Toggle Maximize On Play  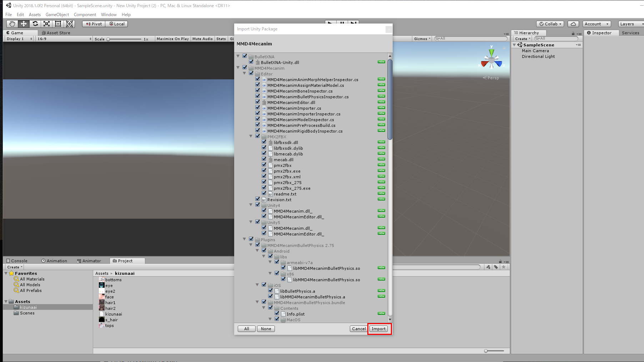pos(173,39)
